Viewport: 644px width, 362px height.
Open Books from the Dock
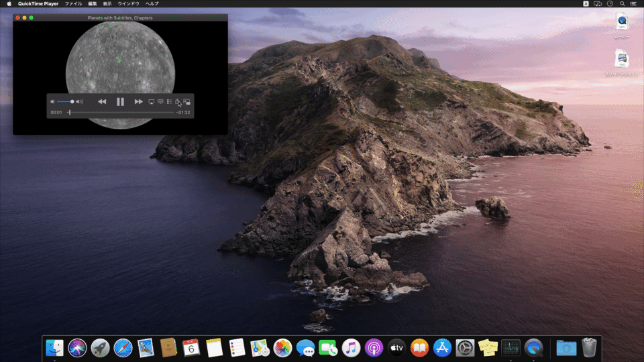pos(419,348)
